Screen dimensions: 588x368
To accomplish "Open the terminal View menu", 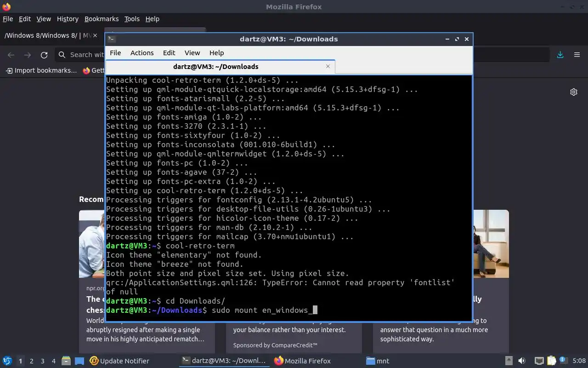I will 192,53.
